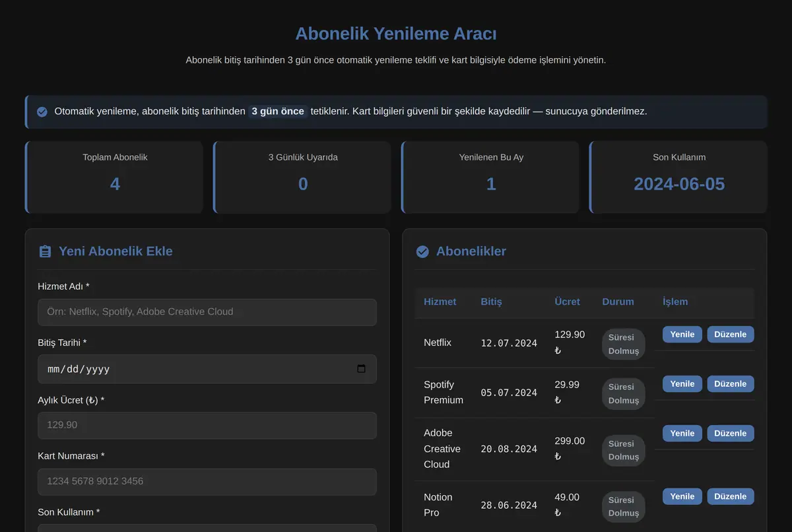Click the Kart Numarası input field

207,481
